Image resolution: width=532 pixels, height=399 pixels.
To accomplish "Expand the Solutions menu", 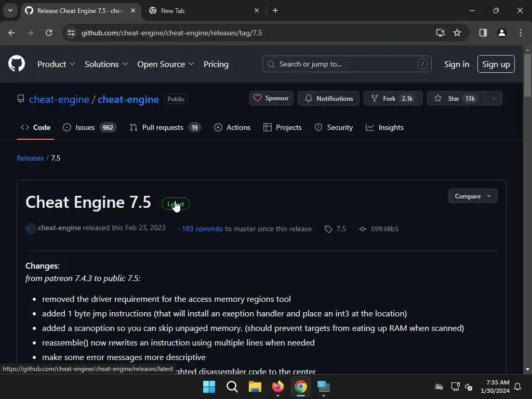I will pyautogui.click(x=106, y=64).
